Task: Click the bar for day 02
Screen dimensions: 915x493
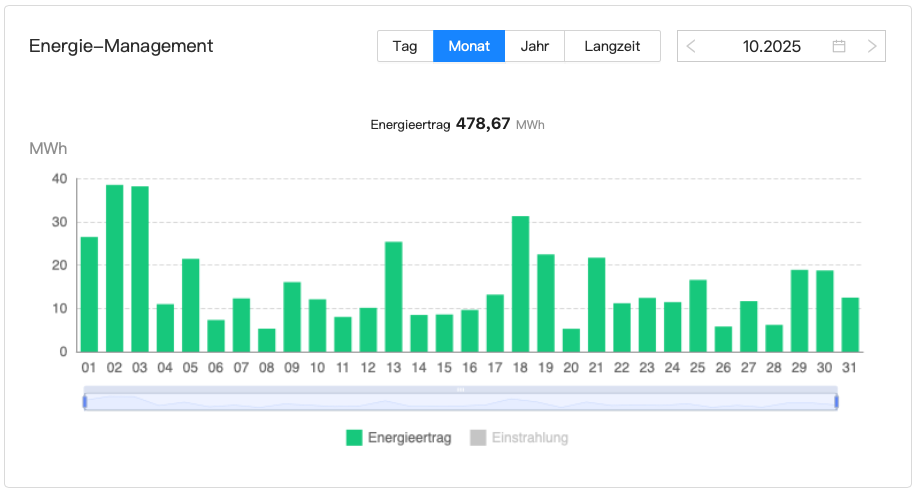Action: [115, 268]
